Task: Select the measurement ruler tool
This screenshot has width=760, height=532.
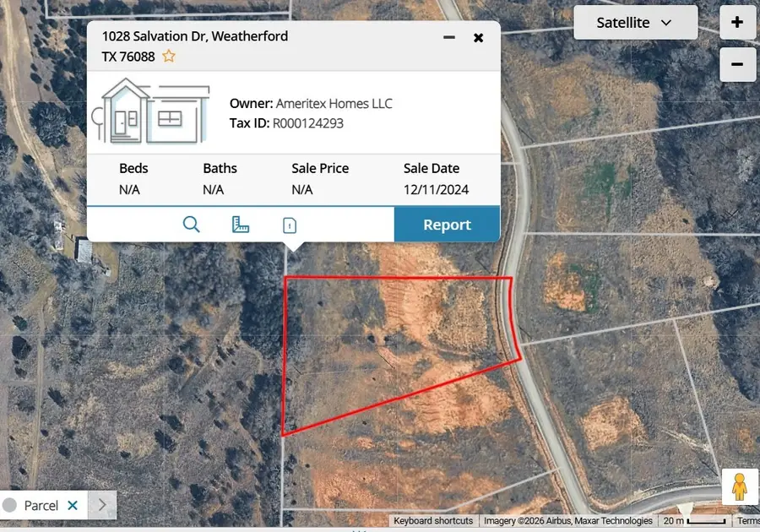Action: tap(241, 224)
